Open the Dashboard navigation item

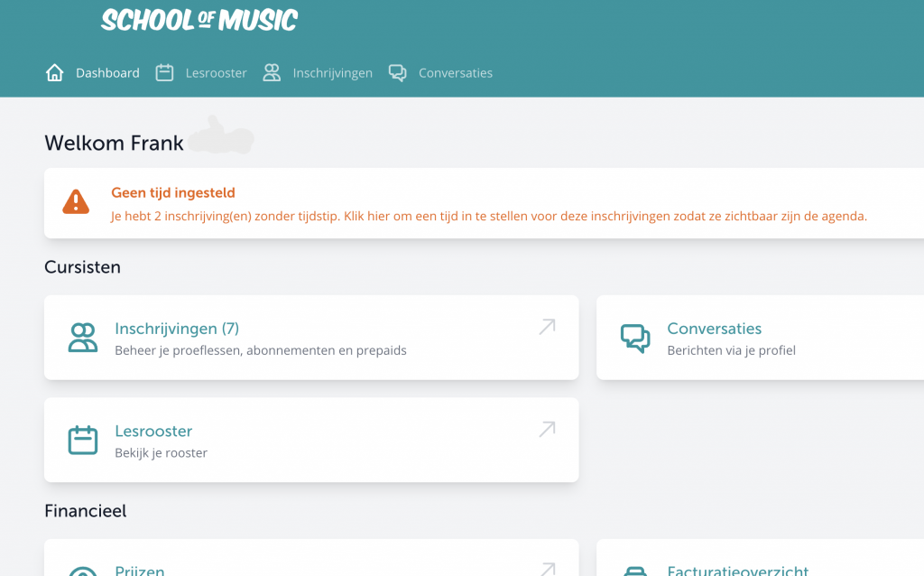107,73
